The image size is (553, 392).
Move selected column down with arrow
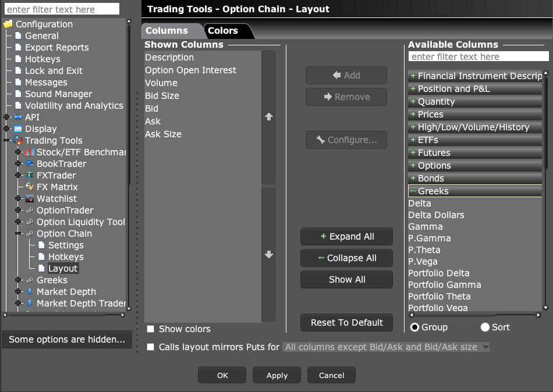click(x=269, y=255)
